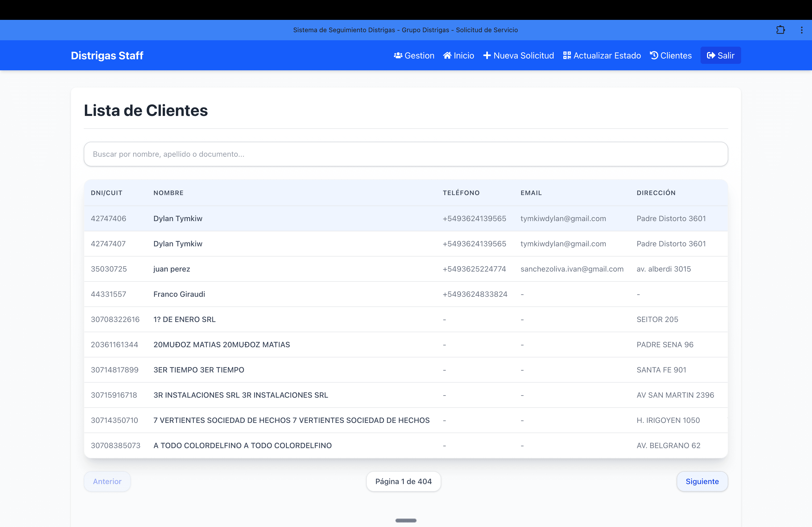This screenshot has width=812, height=527.
Task: Click address PADRE SENA 96
Action: point(665,345)
